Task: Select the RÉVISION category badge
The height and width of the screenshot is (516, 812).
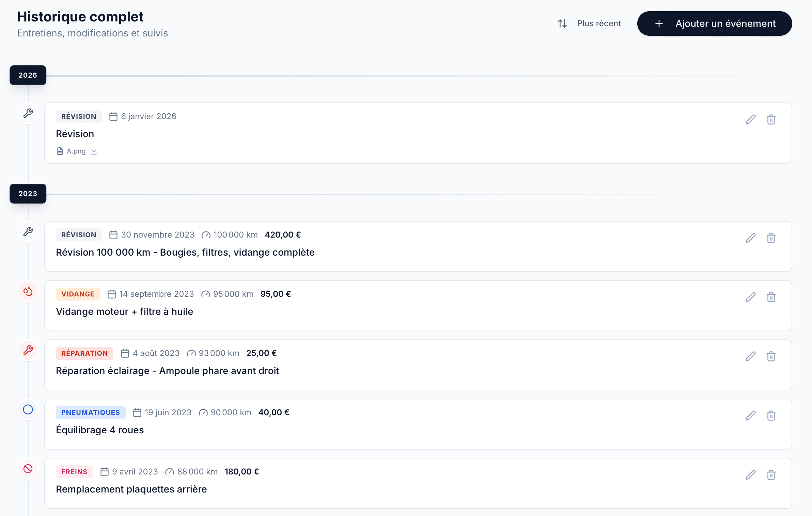Action: pyautogui.click(x=78, y=116)
